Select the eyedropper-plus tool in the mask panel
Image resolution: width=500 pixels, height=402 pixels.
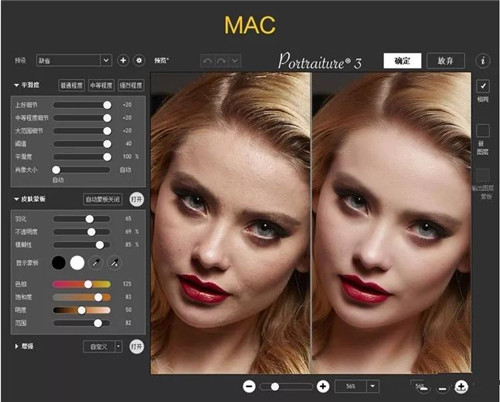[x=115, y=263]
